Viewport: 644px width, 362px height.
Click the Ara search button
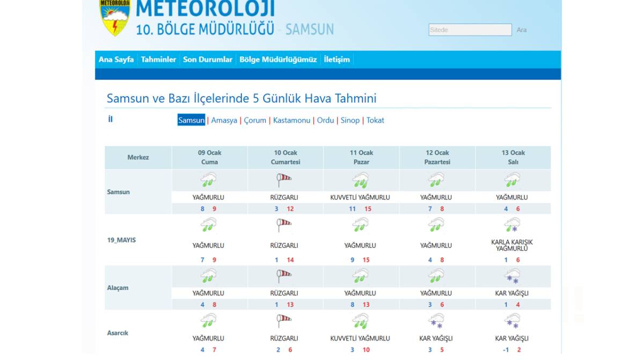tap(523, 29)
